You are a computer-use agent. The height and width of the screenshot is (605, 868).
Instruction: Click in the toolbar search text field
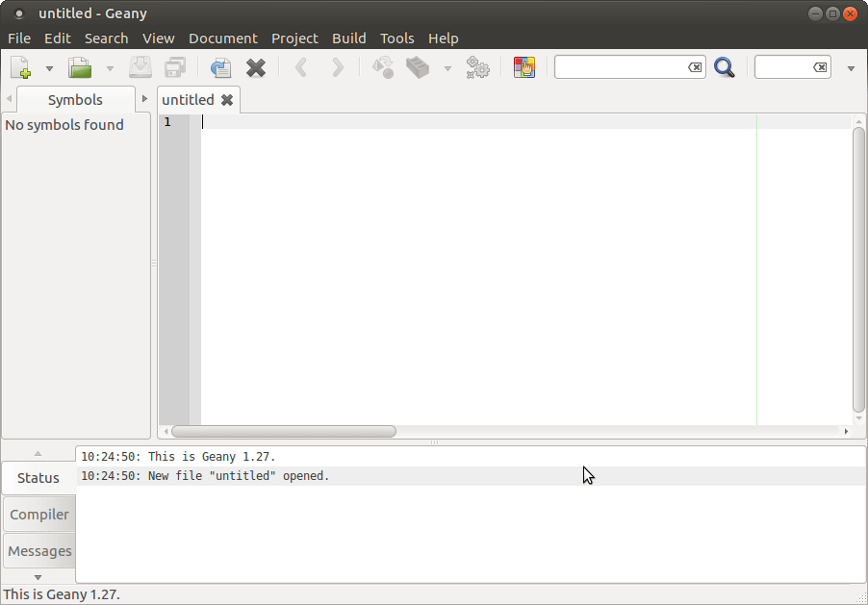pos(621,67)
